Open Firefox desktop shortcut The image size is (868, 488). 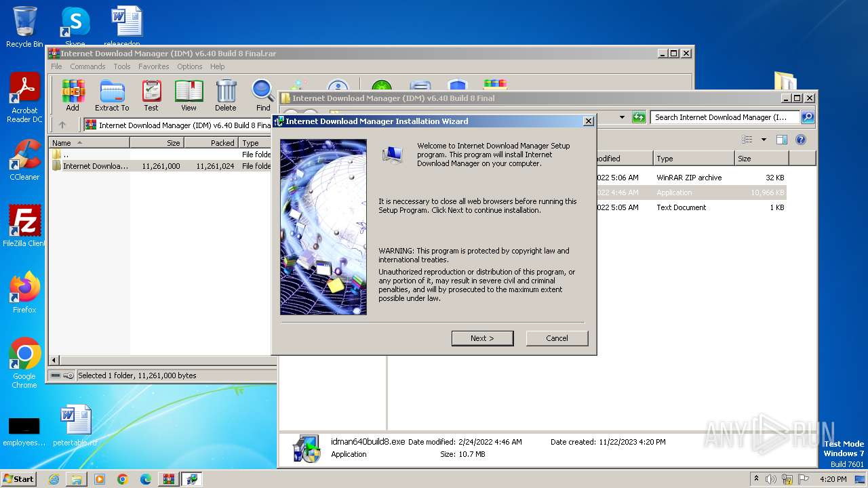tap(24, 292)
